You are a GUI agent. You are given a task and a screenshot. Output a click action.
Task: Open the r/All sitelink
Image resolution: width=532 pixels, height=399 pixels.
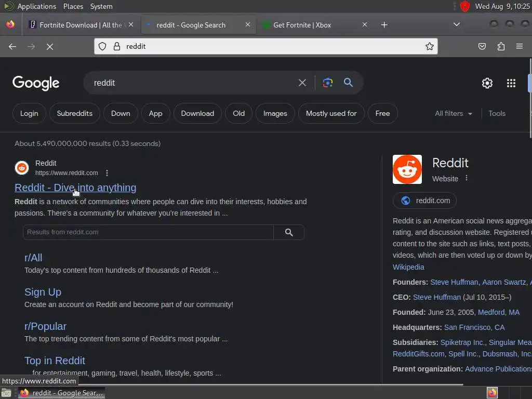(33, 258)
